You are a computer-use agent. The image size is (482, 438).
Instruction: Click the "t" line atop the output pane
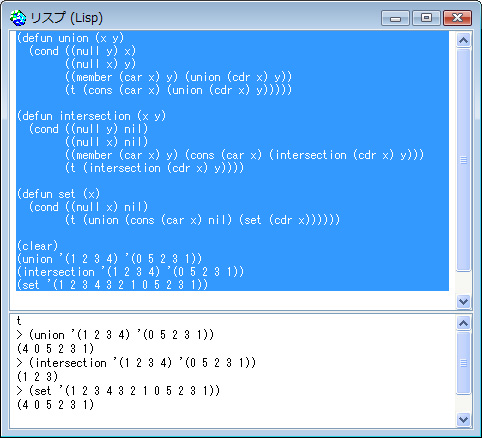click(x=19, y=321)
